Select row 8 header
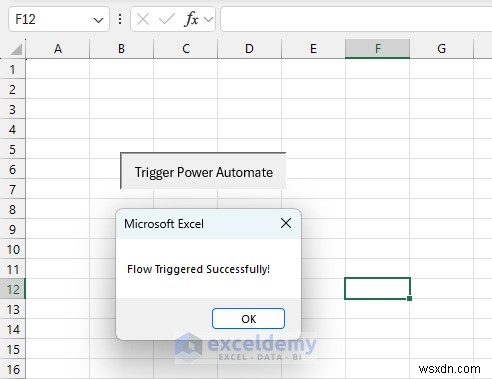The width and height of the screenshot is (492, 379). [13, 209]
